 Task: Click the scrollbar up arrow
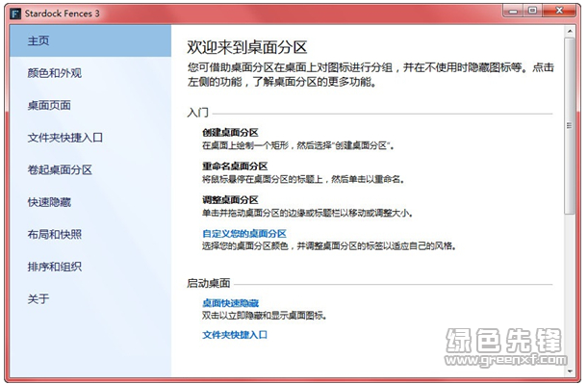[570, 31]
